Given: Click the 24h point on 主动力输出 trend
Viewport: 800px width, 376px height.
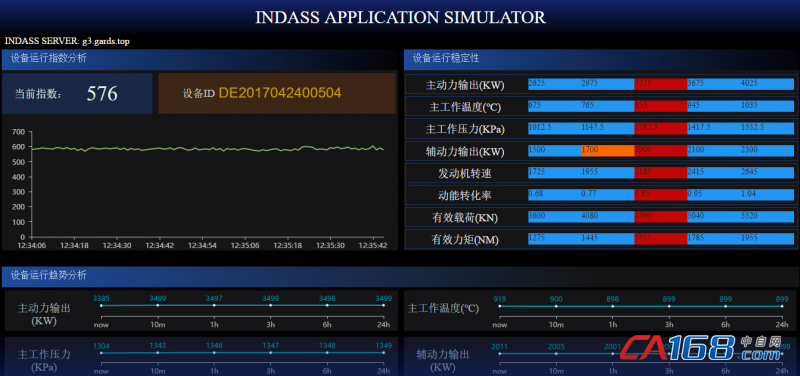Looking at the screenshot, I should click(383, 305).
